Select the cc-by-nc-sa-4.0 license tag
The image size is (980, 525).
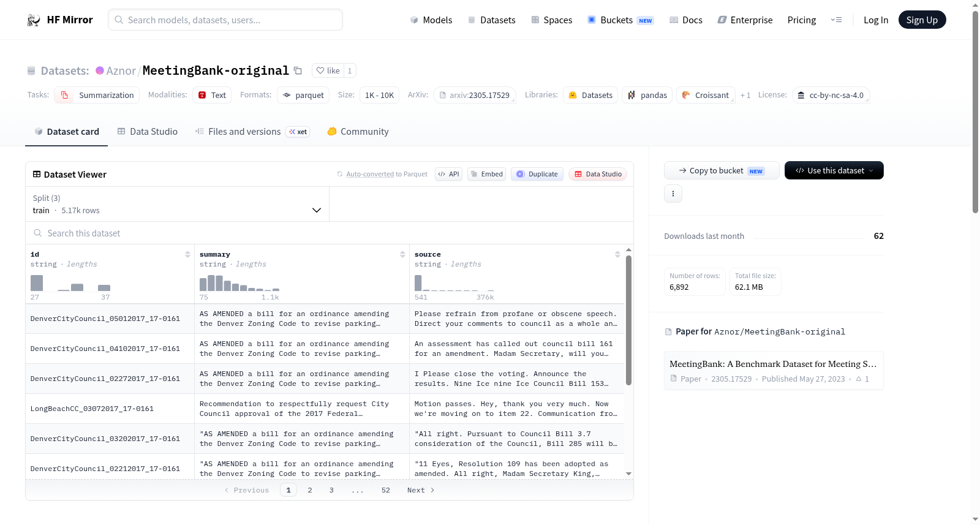coord(831,95)
